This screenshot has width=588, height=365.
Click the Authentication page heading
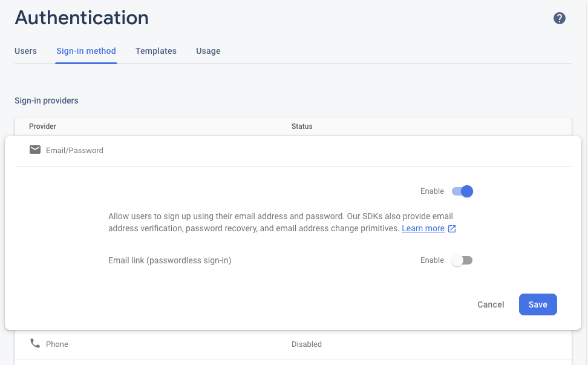[82, 18]
